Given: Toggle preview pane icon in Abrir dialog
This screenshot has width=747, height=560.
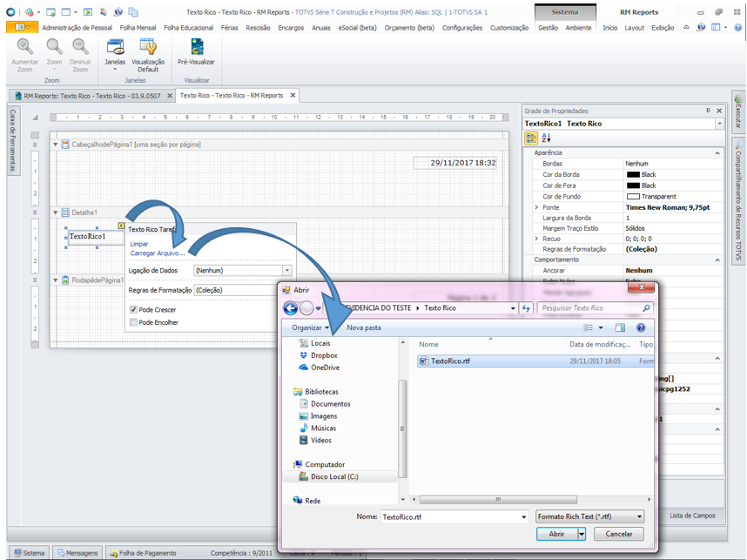Looking at the screenshot, I should pos(620,327).
